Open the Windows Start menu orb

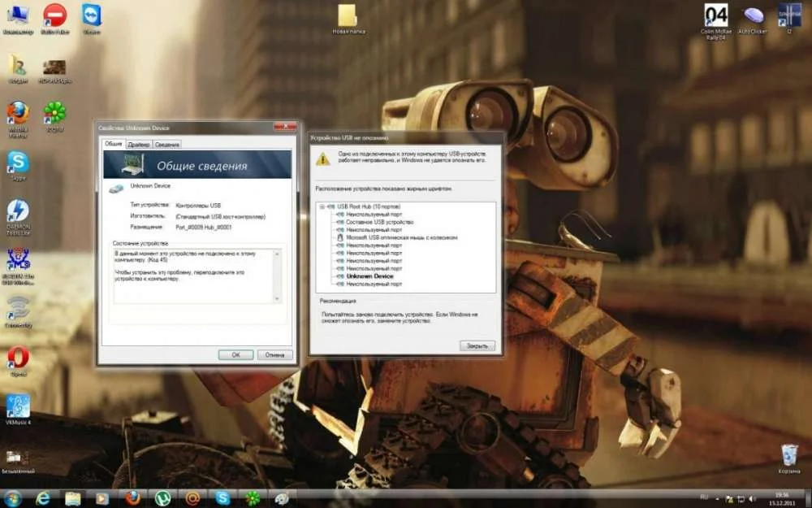pos(12,499)
